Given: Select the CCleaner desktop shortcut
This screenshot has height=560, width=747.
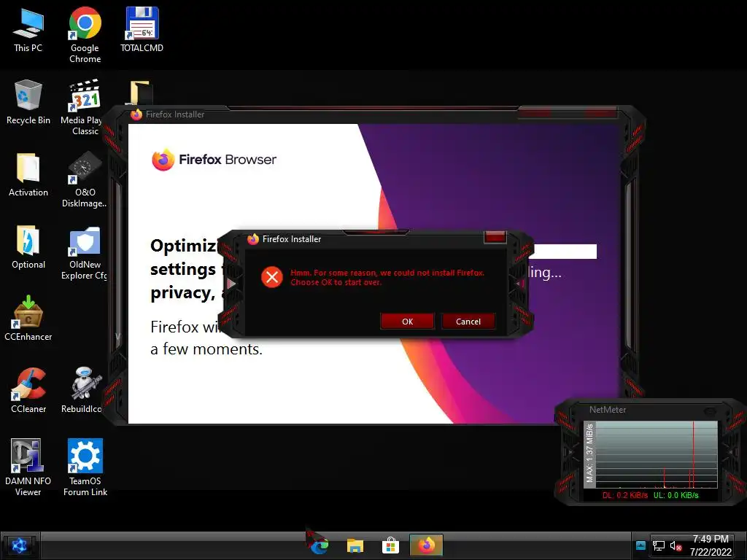Looking at the screenshot, I should pos(28,391).
